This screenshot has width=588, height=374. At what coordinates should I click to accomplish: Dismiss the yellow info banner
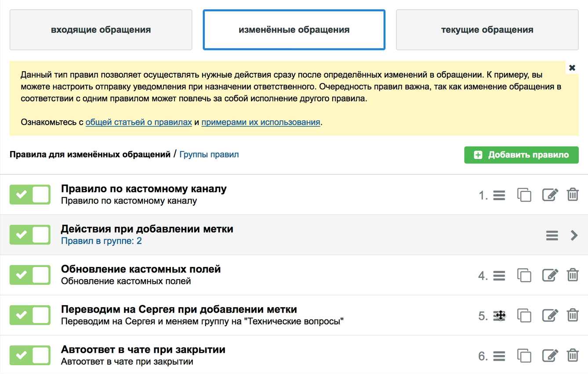tap(572, 68)
